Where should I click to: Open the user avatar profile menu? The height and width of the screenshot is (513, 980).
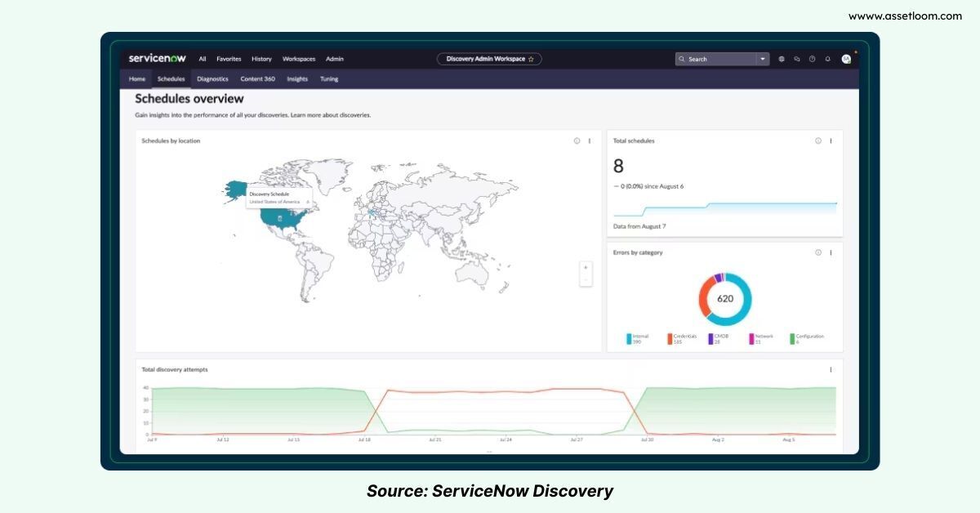[x=846, y=59]
